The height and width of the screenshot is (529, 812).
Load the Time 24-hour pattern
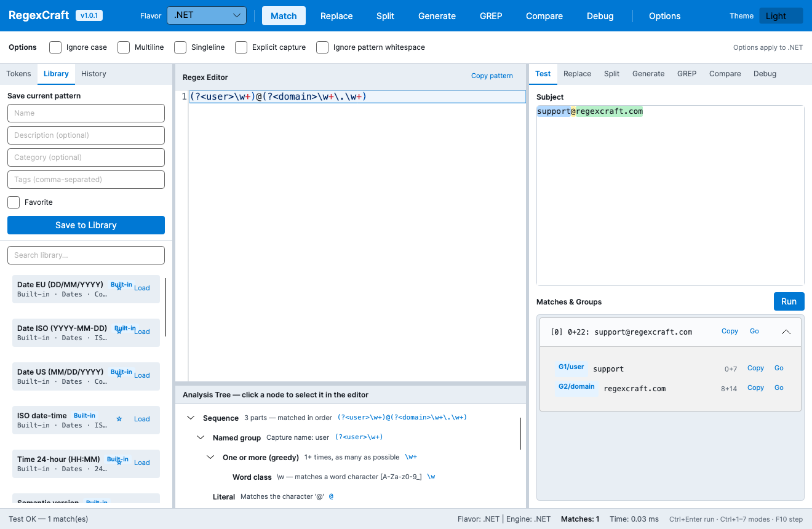point(142,463)
